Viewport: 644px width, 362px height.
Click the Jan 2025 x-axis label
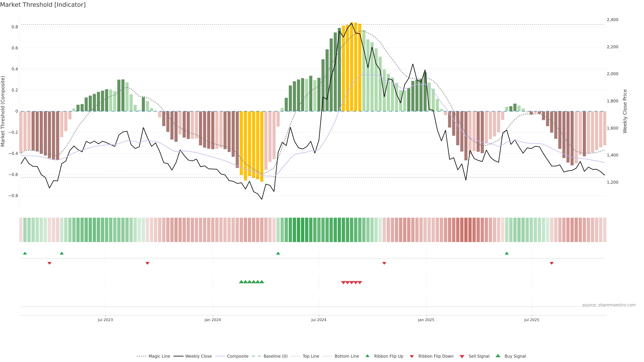click(426, 320)
